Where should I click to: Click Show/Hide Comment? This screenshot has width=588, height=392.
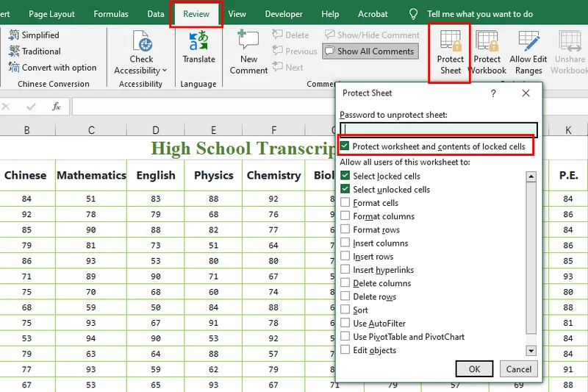coord(372,35)
